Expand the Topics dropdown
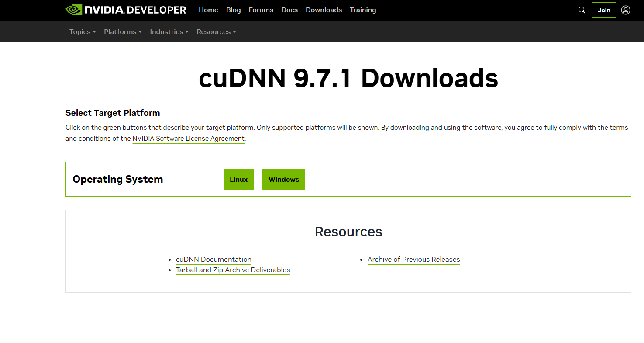Image resolution: width=644 pixels, height=343 pixels. click(82, 32)
